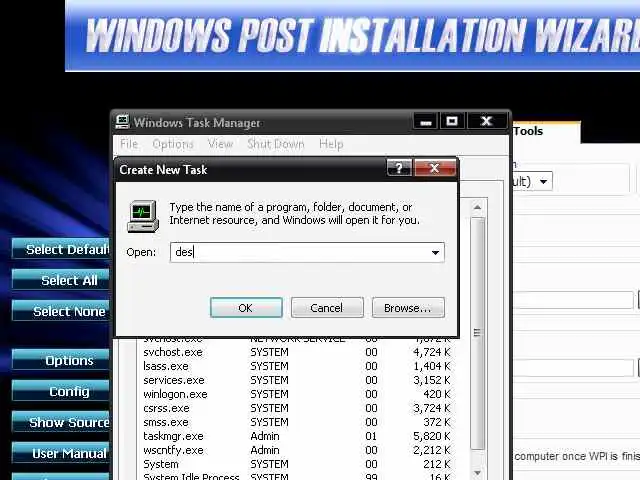
Task: Click Show Source in the WPI sidebar
Action: 61,422
